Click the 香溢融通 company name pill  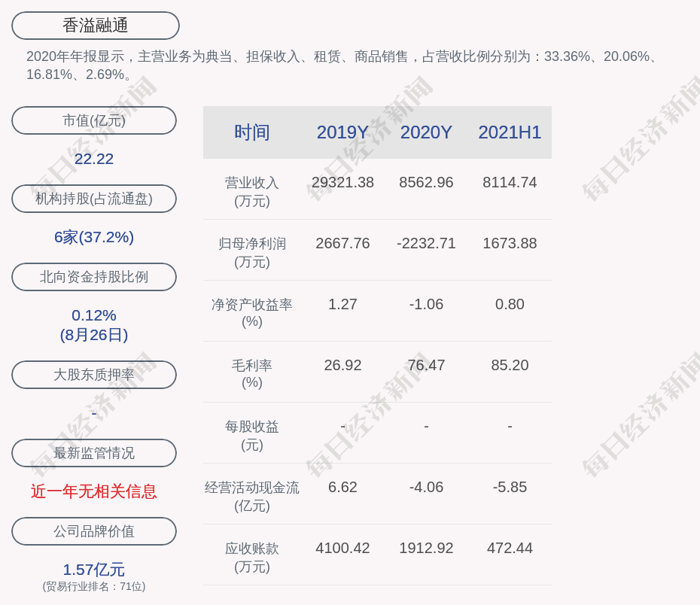point(95,26)
